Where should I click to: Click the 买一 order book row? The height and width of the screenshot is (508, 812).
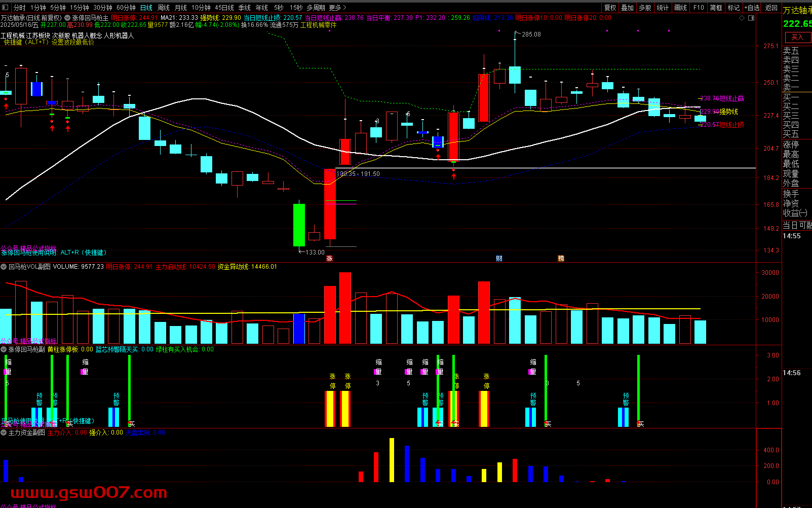[791, 97]
